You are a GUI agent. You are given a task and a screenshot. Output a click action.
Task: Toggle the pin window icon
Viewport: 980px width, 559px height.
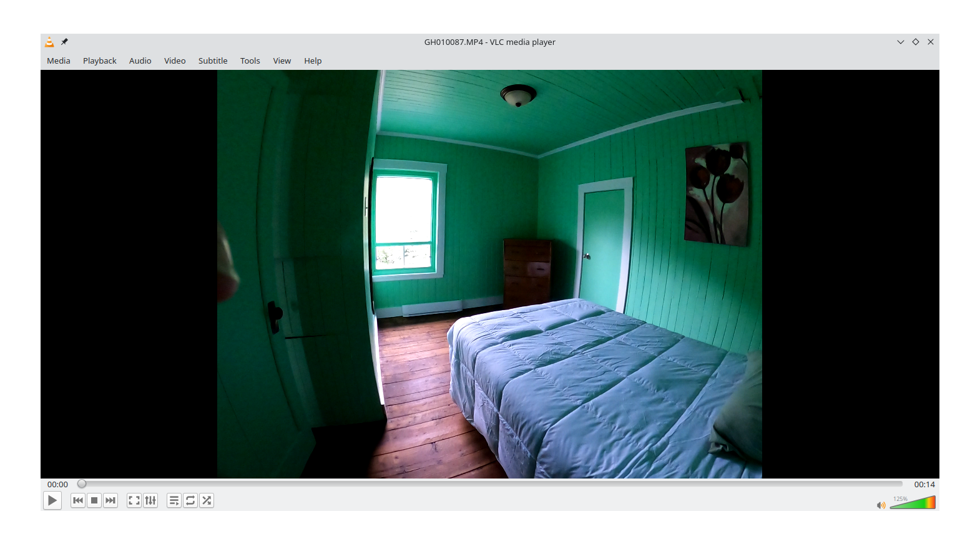pos(64,42)
